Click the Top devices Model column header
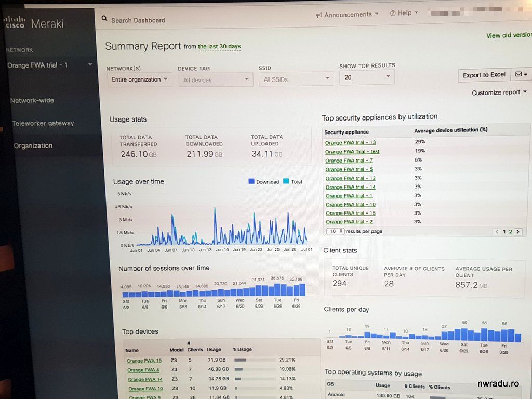532x399 pixels. point(177,350)
